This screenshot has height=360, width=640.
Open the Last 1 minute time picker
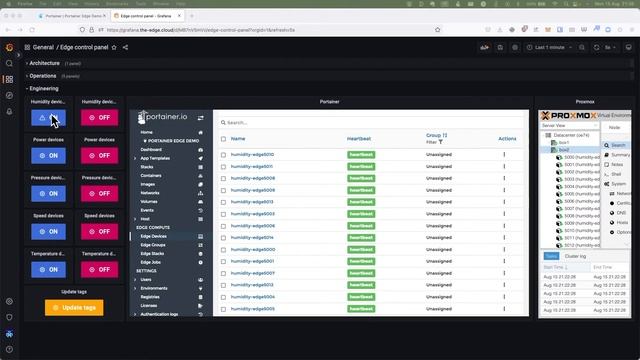pyautogui.click(x=549, y=47)
